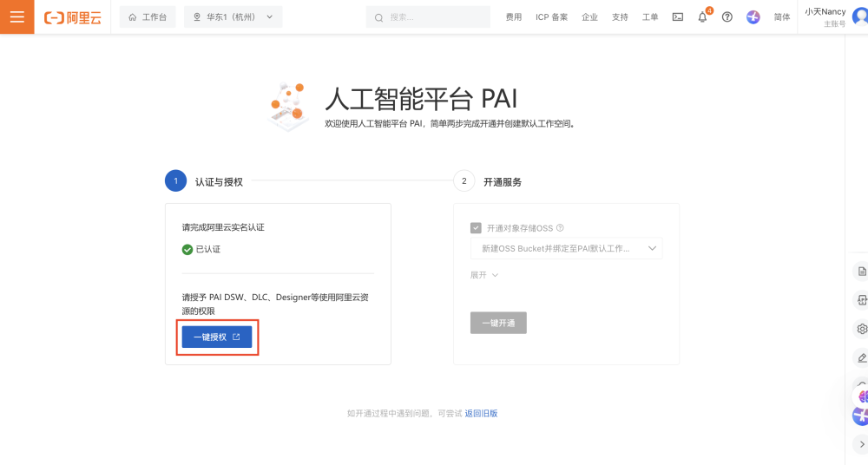This screenshot has width=868, height=465.
Task: Click the green 已认证 check icon
Action: (187, 250)
